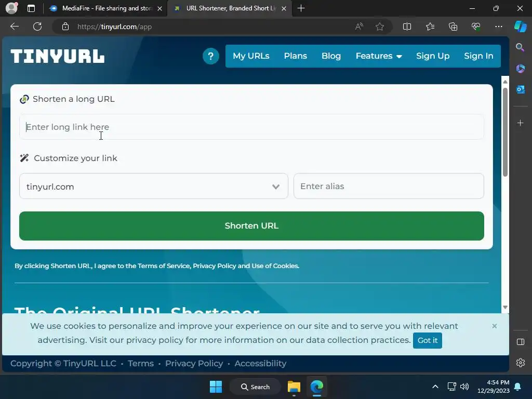Open network status in the tray

click(x=451, y=387)
